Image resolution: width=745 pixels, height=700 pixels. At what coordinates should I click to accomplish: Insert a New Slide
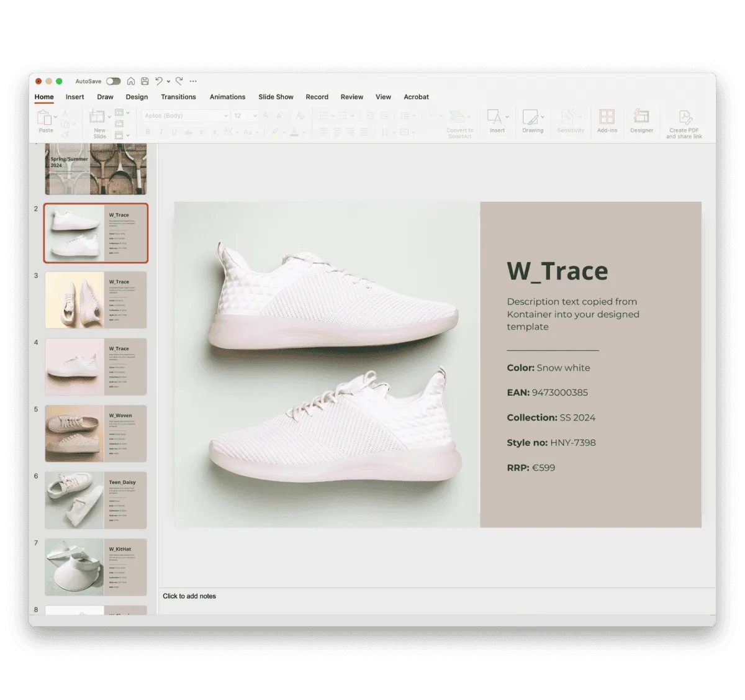(x=99, y=124)
